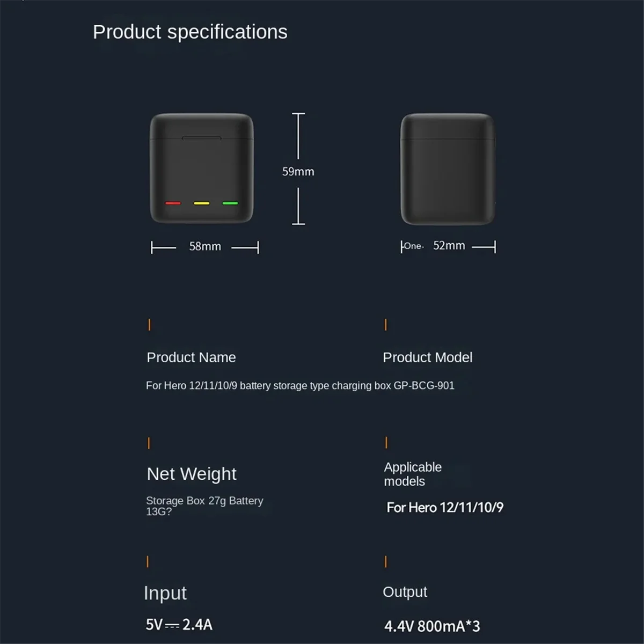The width and height of the screenshot is (644, 644).
Task: Select the front view charging box image
Action: [201, 161]
